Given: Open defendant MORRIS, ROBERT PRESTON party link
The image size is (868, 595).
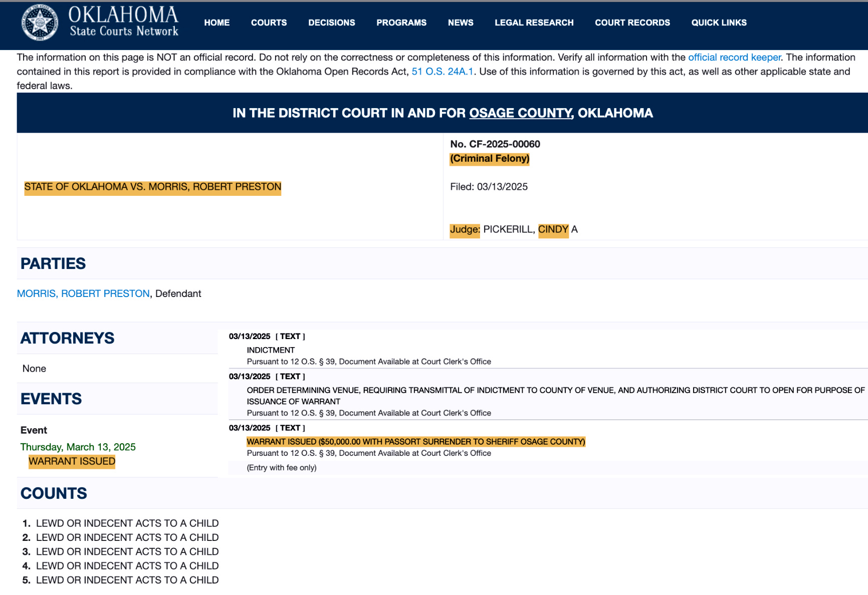Looking at the screenshot, I should point(83,293).
